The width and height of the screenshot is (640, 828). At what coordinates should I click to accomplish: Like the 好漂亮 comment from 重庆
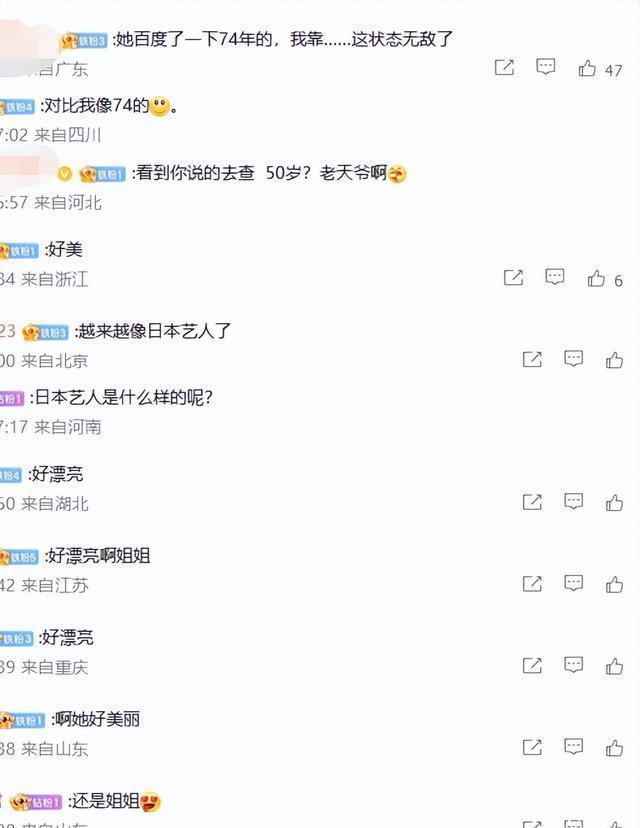point(615,666)
